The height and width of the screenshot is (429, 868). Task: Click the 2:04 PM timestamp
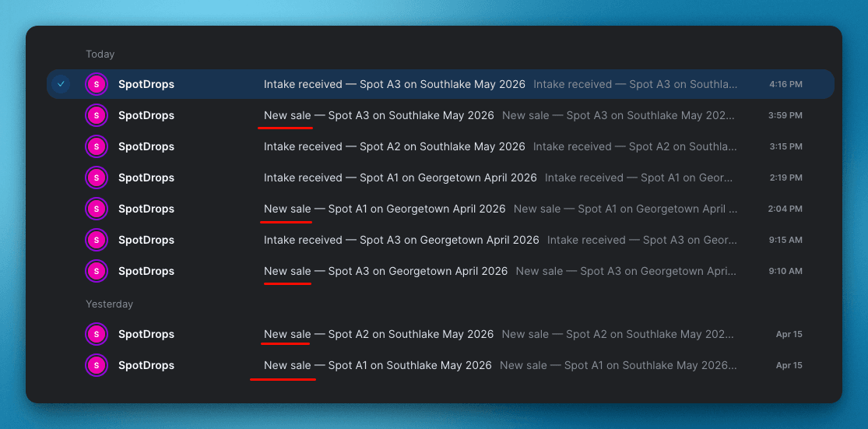[x=785, y=209]
